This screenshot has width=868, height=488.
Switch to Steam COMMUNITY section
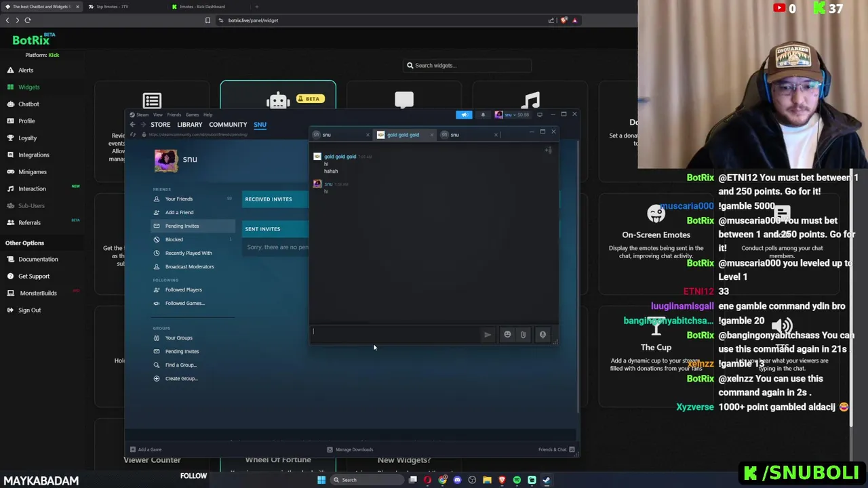coord(228,125)
